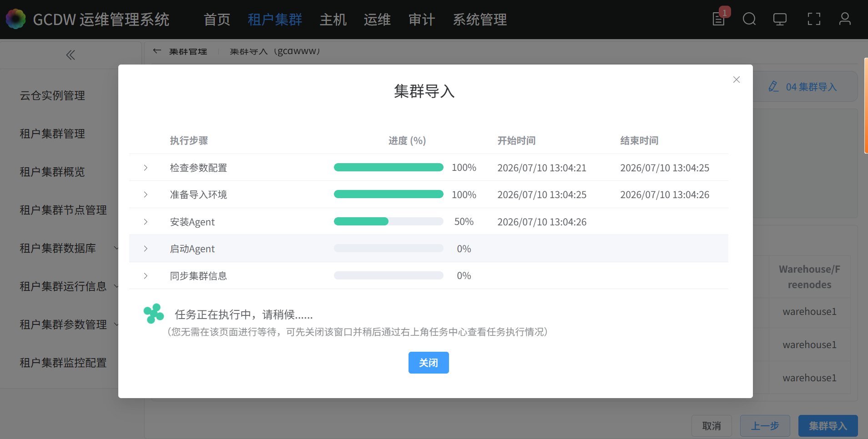Open the 运维 top menu

pos(377,20)
